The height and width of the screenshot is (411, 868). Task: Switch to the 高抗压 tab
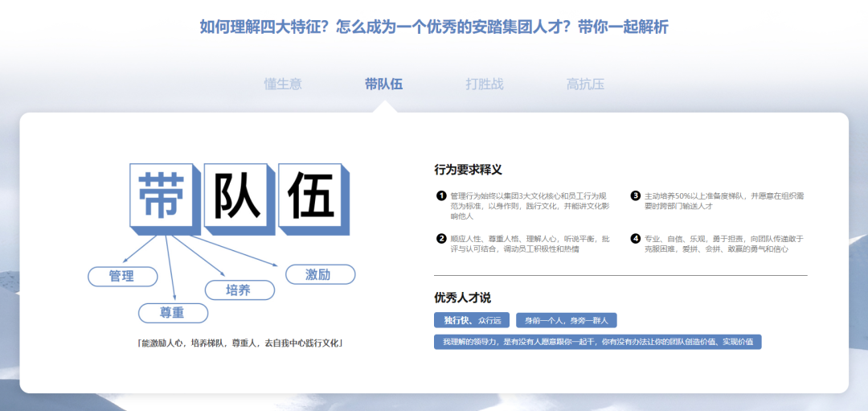[585, 84]
